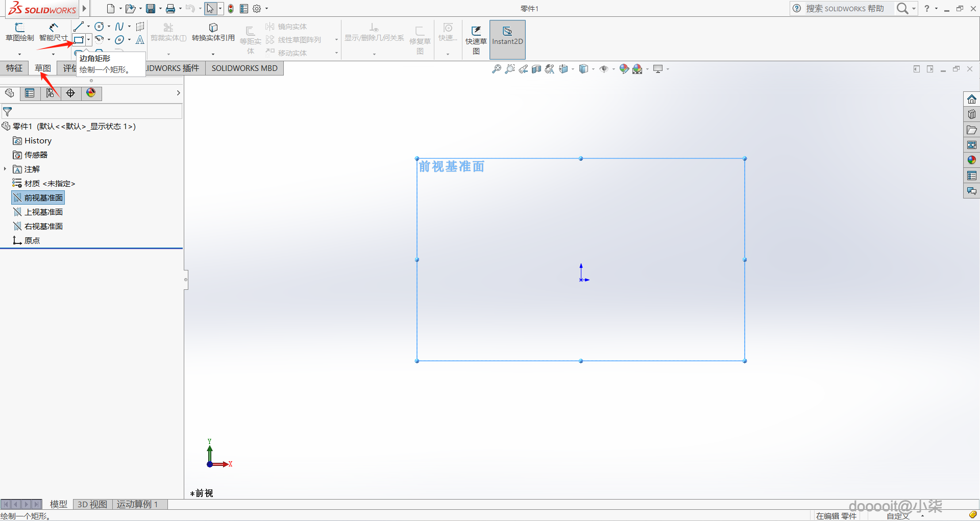Viewport: 980px width, 521px height.
Task: Toggle the Rapid Sketch (快速草图) button
Action: tap(476, 40)
